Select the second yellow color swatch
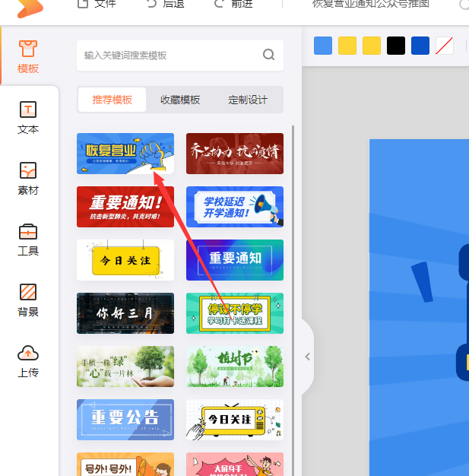Screen dimensions: 469x476 (372, 46)
